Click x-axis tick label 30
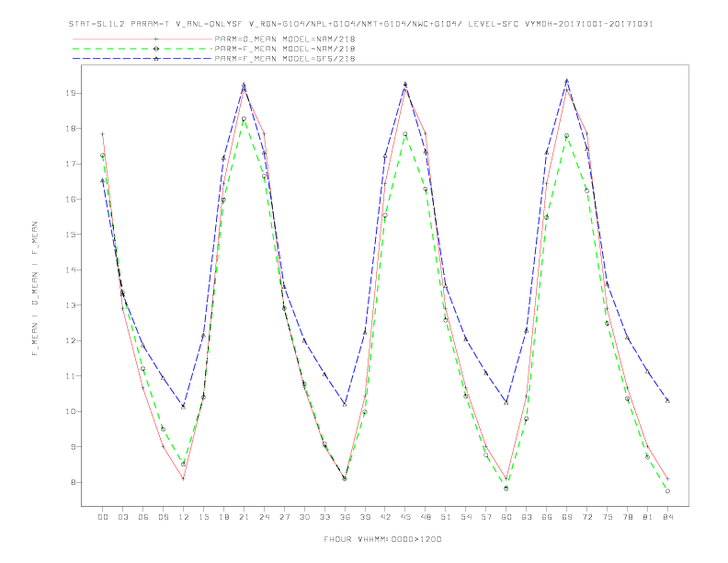 304,517
